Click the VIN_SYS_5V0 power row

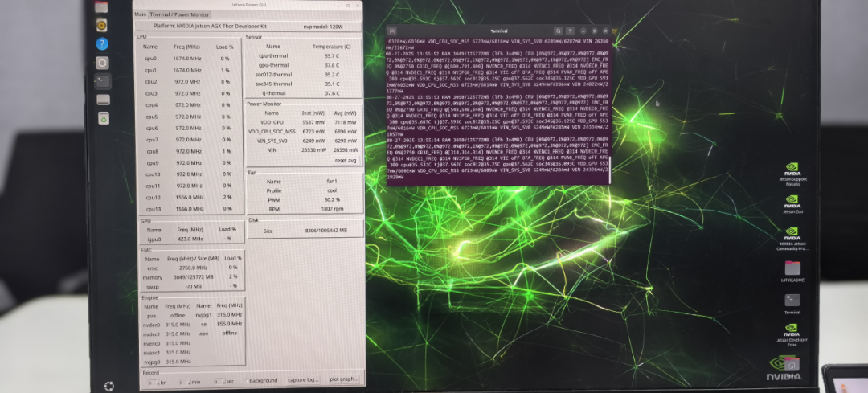[x=304, y=141]
